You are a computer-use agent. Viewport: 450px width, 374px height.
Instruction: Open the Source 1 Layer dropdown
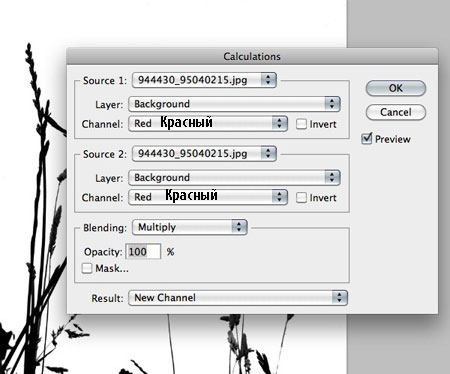(x=234, y=104)
